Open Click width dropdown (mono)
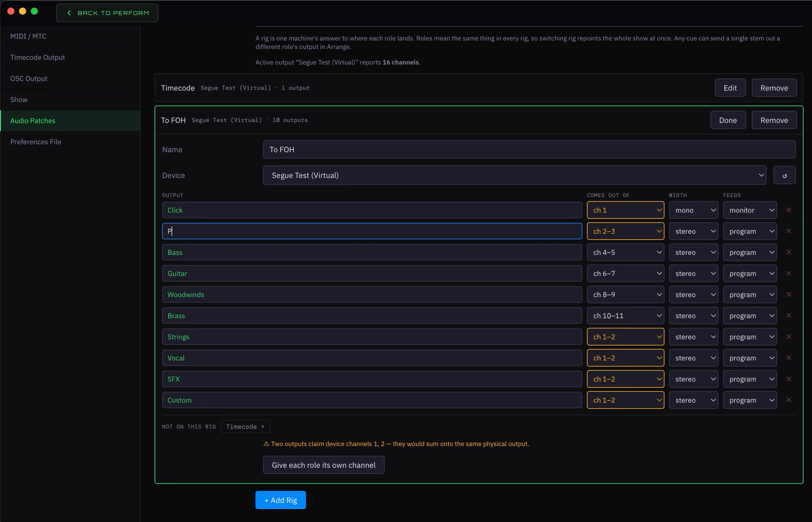 click(693, 210)
